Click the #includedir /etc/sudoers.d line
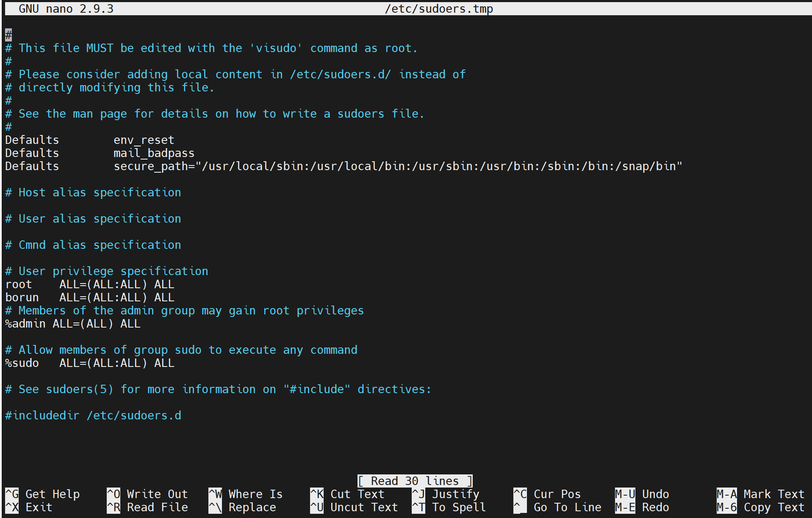The image size is (812, 518). 93,415
